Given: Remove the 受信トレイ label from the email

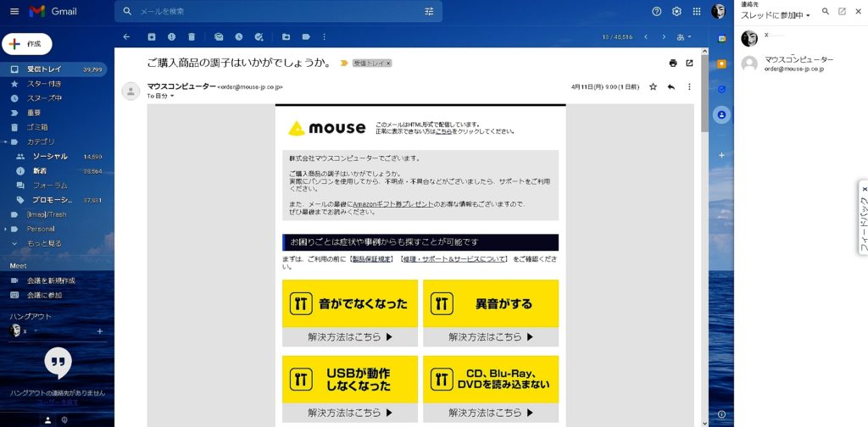Looking at the screenshot, I should pos(388,64).
